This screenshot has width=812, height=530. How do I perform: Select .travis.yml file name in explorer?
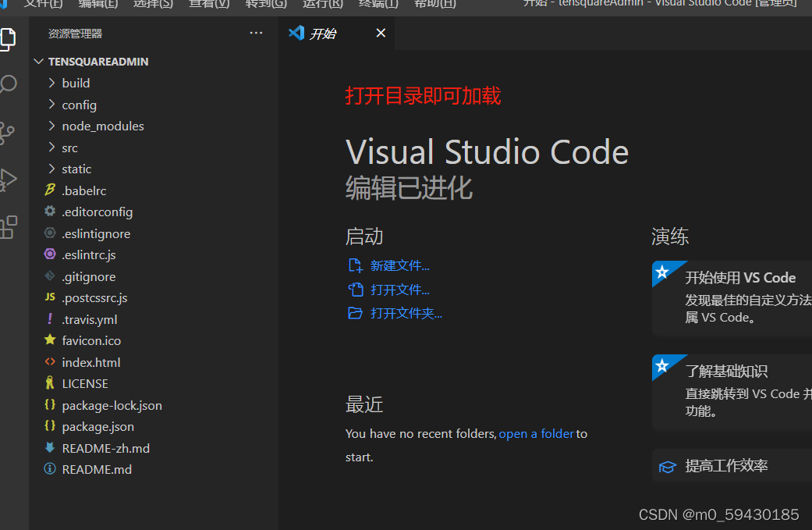(90, 320)
